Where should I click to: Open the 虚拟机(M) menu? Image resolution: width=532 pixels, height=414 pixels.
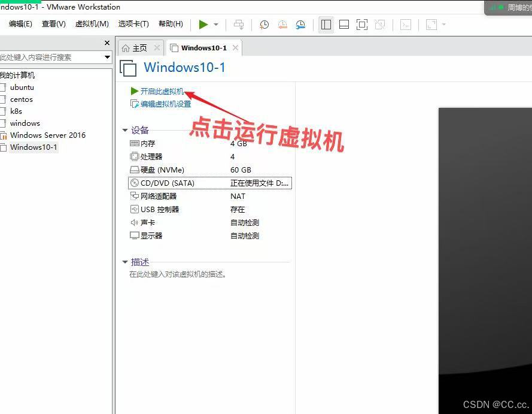[92, 24]
